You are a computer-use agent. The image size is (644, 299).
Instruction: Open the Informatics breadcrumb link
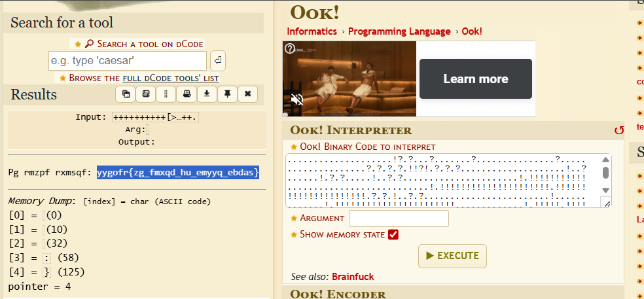pos(312,31)
